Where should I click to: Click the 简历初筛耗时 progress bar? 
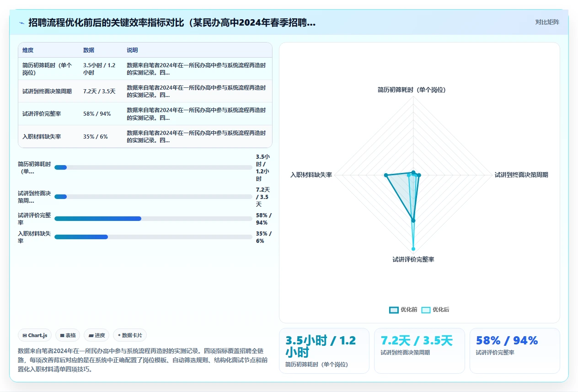coord(153,167)
